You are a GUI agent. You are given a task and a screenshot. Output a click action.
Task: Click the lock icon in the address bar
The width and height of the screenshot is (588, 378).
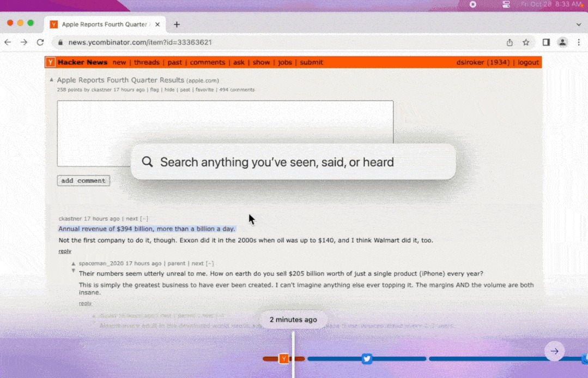[60, 43]
